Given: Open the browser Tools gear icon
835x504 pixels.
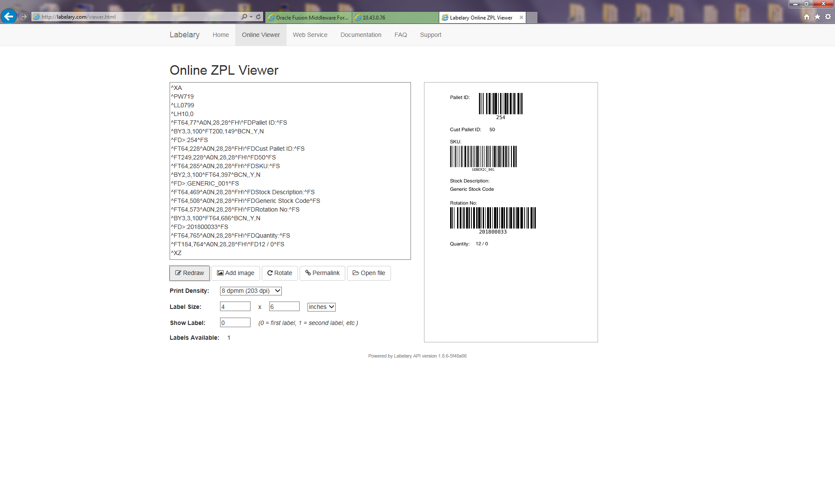Looking at the screenshot, I should pos(828,17).
